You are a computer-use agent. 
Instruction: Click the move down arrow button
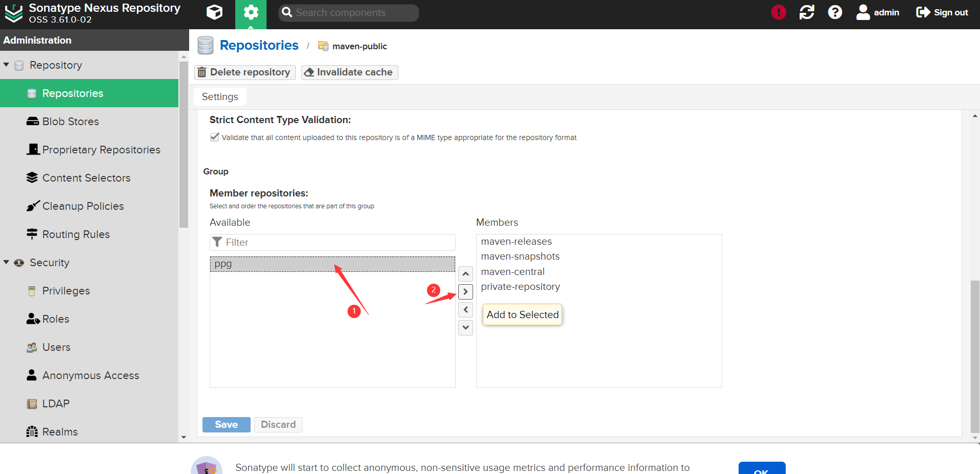pyautogui.click(x=465, y=327)
